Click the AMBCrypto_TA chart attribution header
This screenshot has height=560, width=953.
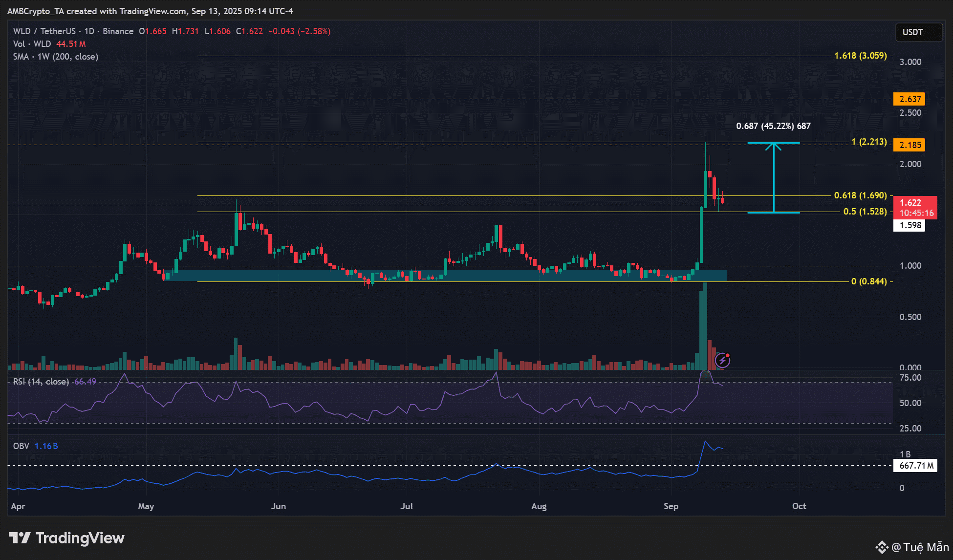pyautogui.click(x=150, y=11)
